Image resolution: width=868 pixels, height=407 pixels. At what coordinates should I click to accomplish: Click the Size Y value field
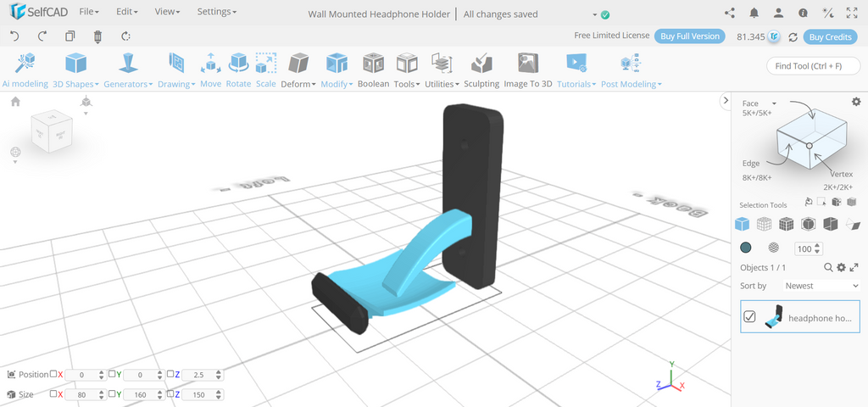click(x=144, y=395)
